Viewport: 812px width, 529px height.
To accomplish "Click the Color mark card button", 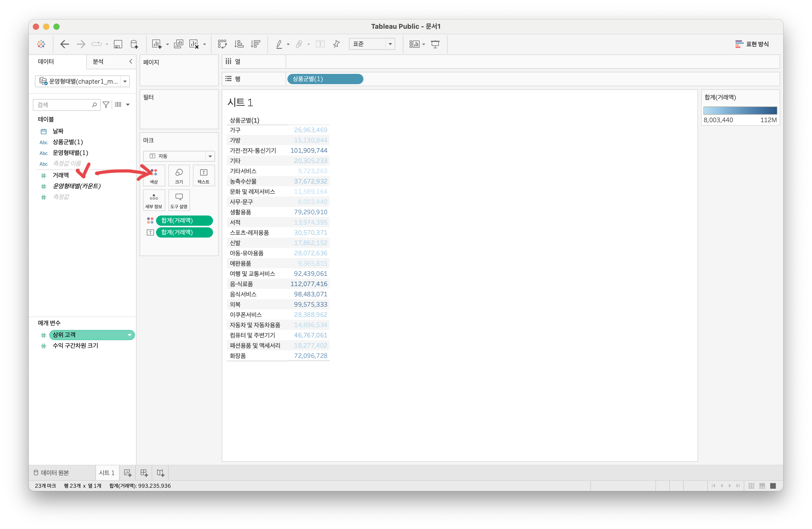I will pos(154,175).
